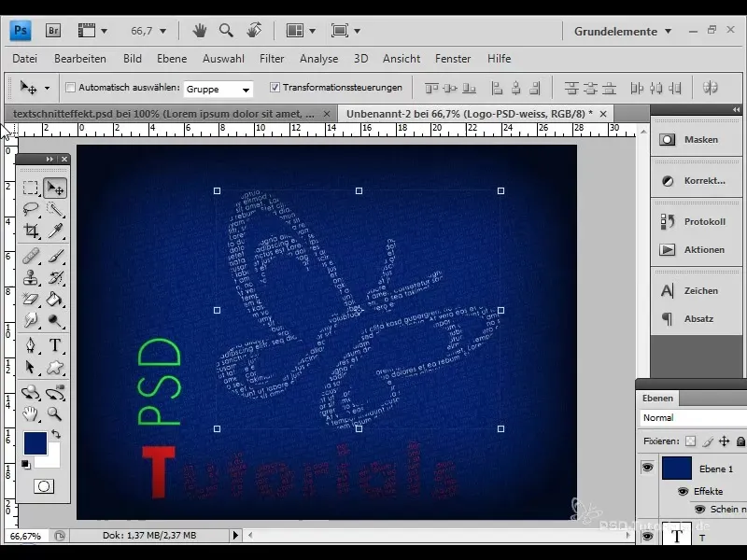Toggle lock transparent pixels in Fixieren
Viewport: 747px width, 560px height.
tap(690, 441)
